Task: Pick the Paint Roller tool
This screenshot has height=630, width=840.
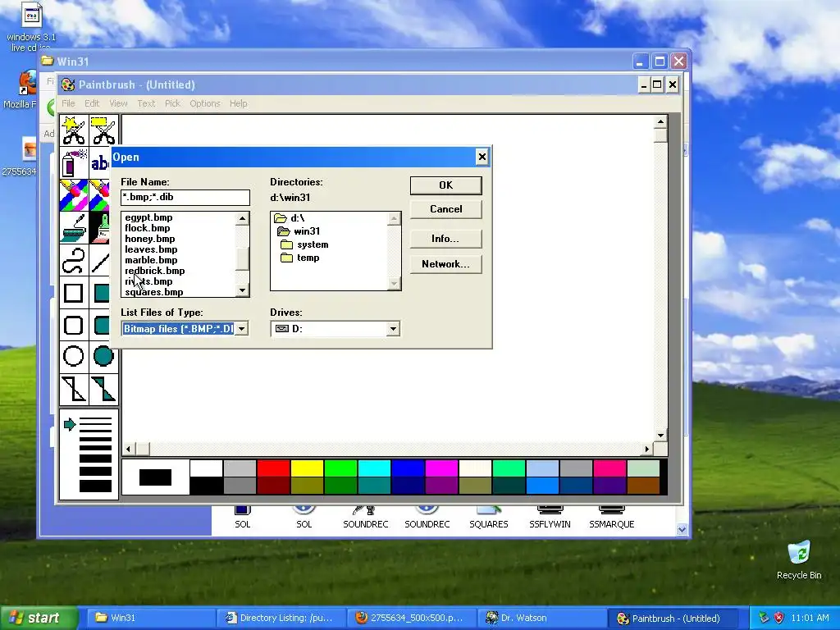Action: (74, 228)
